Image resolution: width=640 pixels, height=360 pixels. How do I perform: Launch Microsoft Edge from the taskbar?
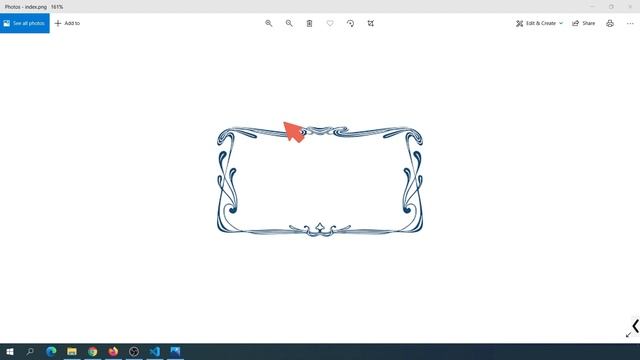point(51,351)
